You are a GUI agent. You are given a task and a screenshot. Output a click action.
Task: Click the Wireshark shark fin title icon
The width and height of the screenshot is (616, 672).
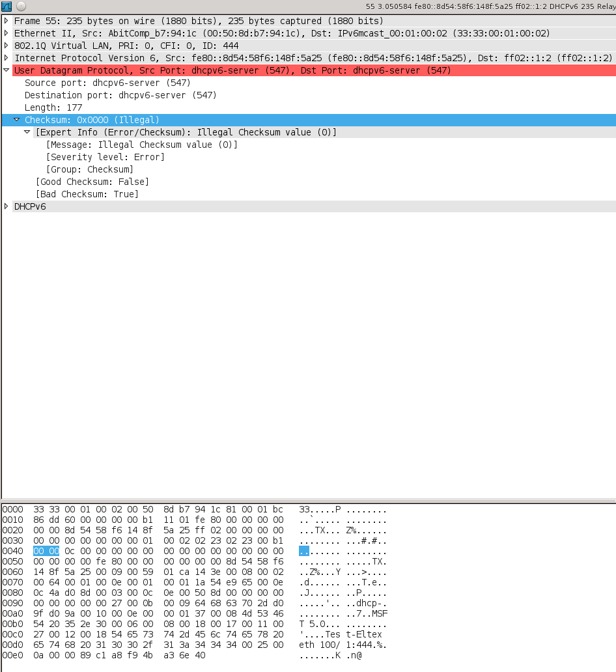7,6
